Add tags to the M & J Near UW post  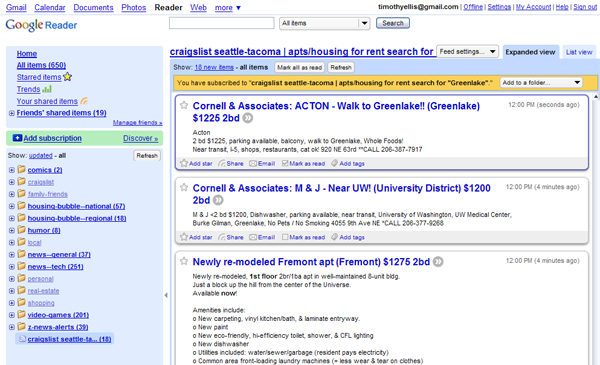(348, 237)
